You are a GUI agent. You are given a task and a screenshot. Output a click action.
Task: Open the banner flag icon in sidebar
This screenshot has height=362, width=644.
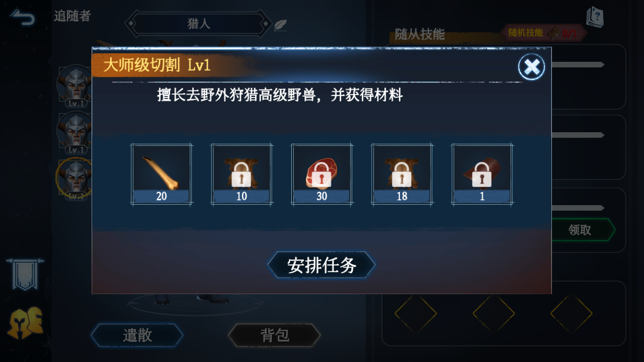coord(25,275)
